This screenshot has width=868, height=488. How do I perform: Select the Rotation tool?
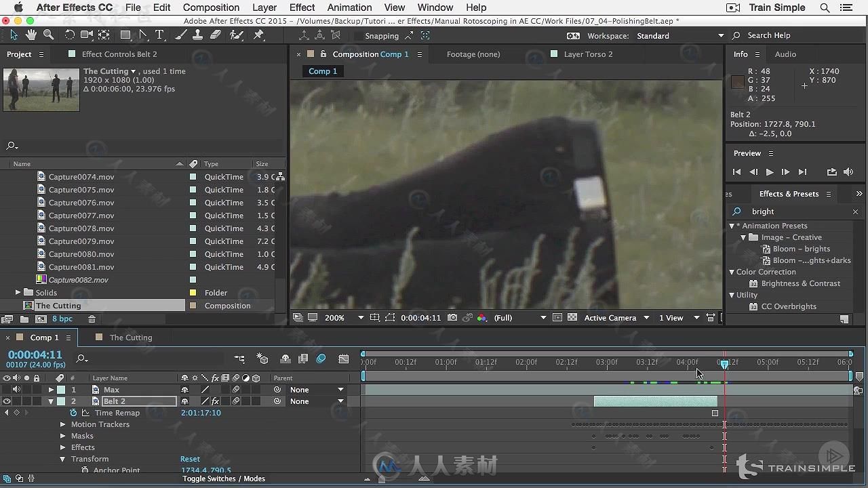pos(69,35)
